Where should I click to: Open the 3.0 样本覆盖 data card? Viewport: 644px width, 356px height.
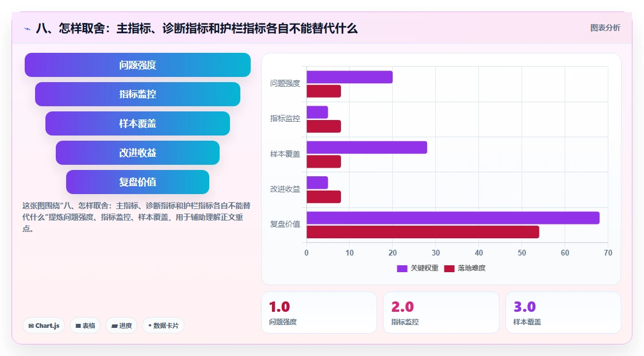563,312
